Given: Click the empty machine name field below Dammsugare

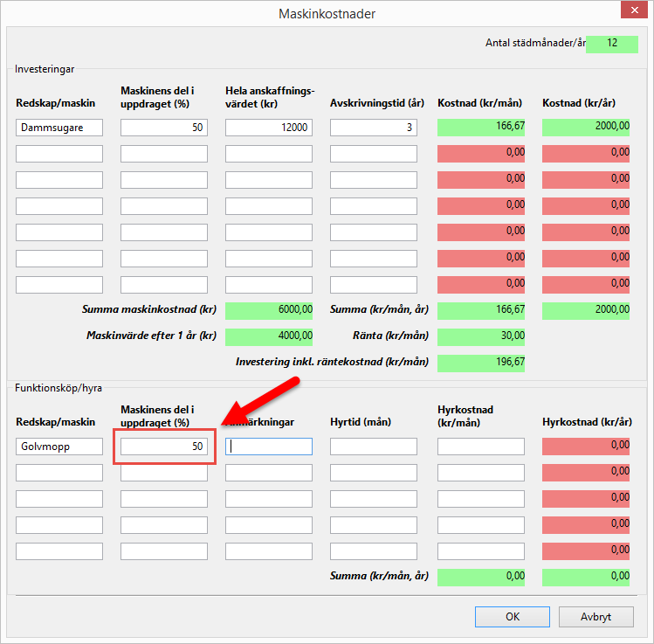Looking at the screenshot, I should 59,154.
